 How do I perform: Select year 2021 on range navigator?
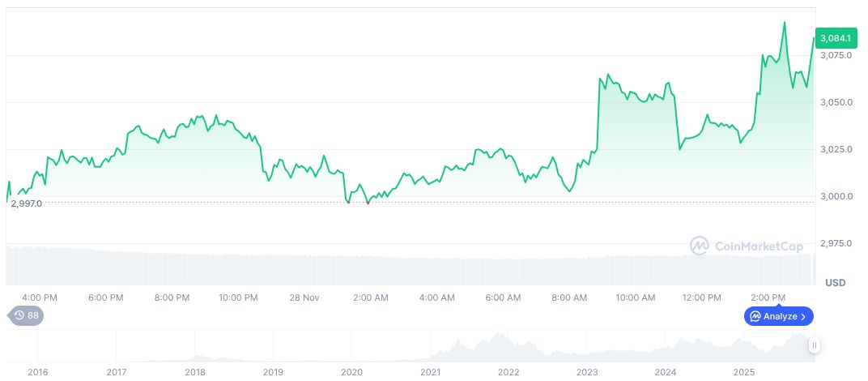(x=430, y=372)
